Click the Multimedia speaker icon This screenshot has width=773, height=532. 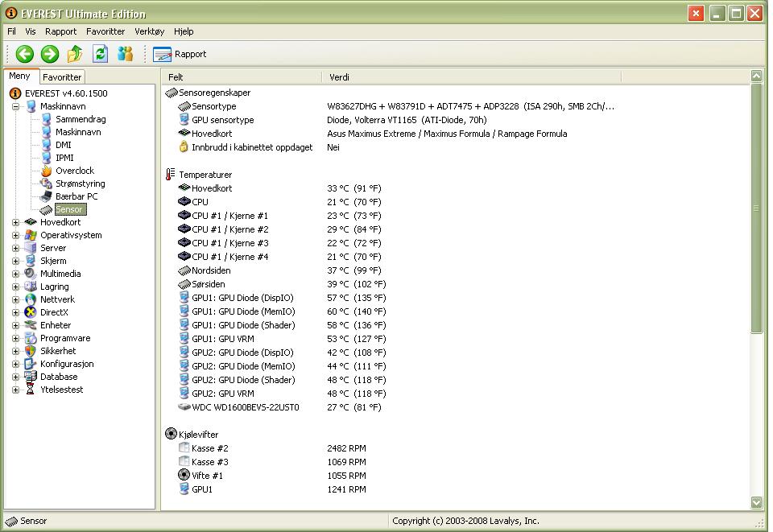pos(31,274)
